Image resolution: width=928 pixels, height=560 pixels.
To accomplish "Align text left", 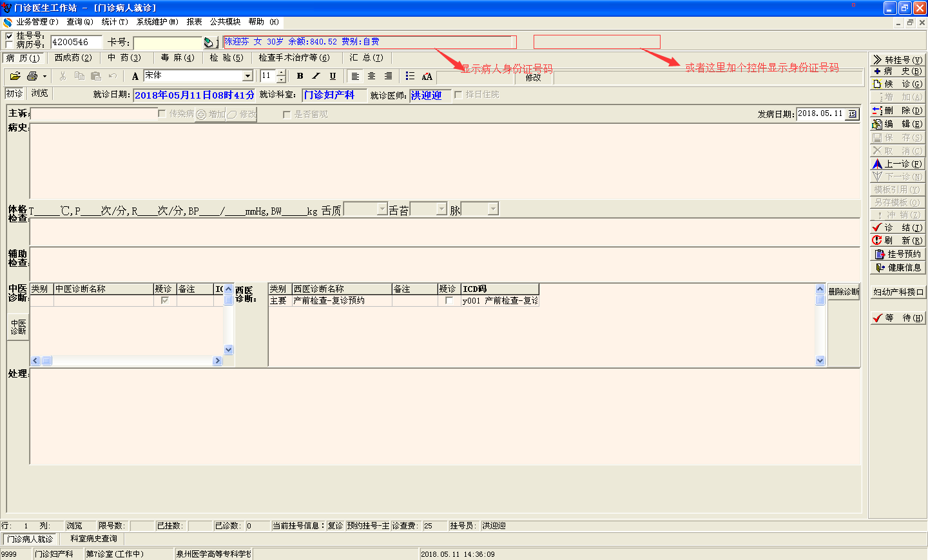I will coord(355,76).
